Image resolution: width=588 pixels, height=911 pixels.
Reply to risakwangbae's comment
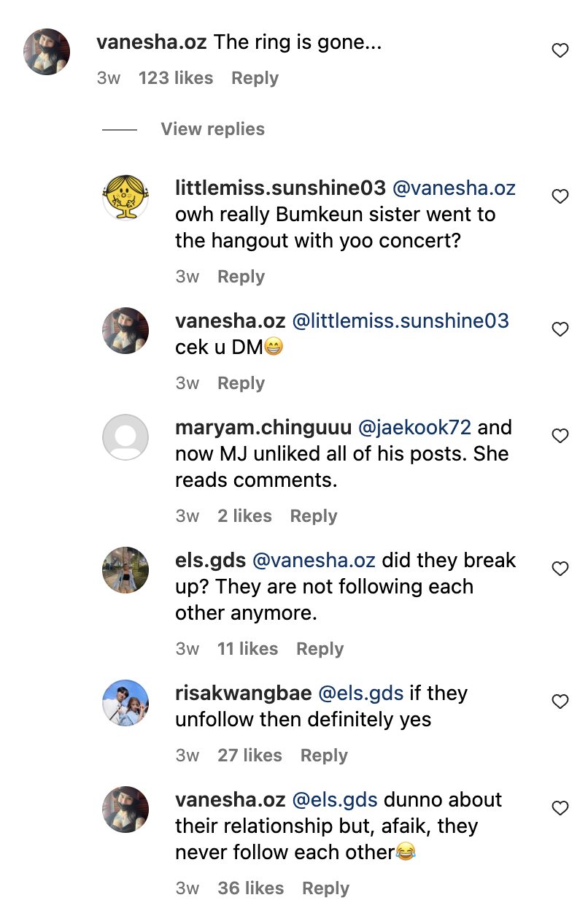click(324, 756)
